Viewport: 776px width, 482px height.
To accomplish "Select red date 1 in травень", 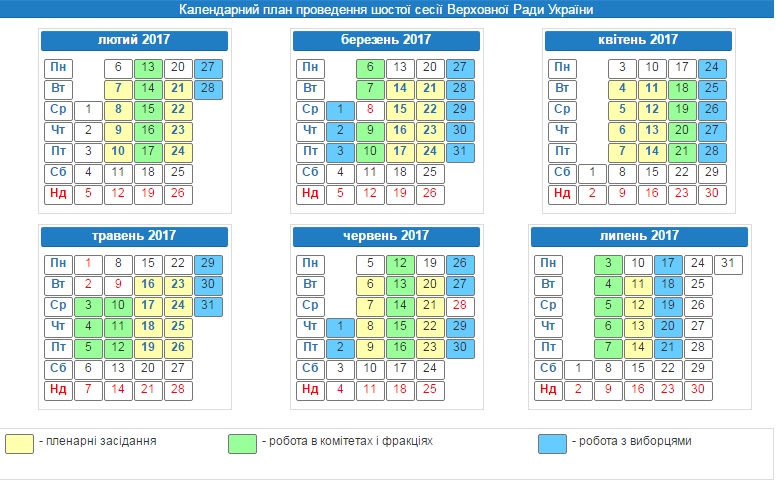I will [x=88, y=265].
